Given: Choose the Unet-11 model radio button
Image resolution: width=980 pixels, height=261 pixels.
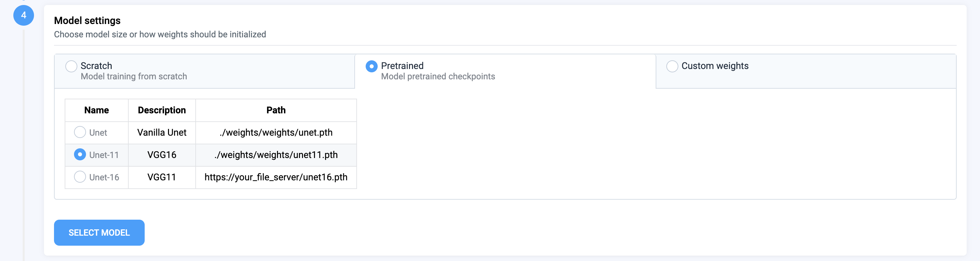Looking at the screenshot, I should click(x=80, y=154).
